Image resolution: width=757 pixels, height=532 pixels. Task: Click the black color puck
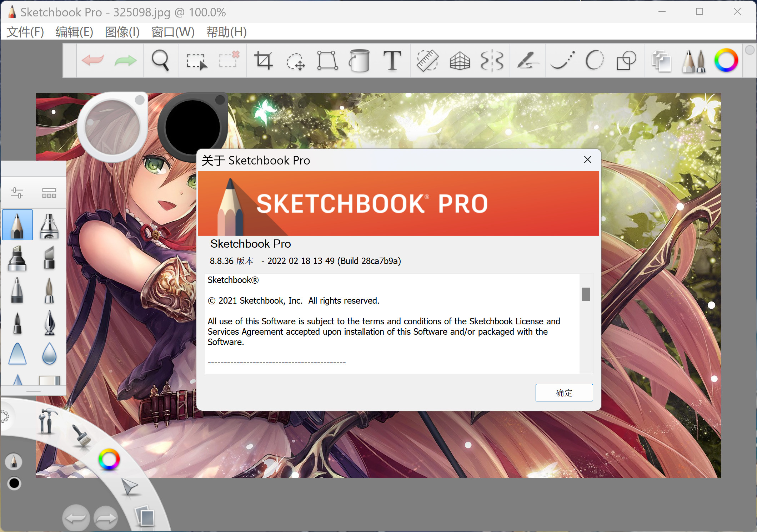193,127
